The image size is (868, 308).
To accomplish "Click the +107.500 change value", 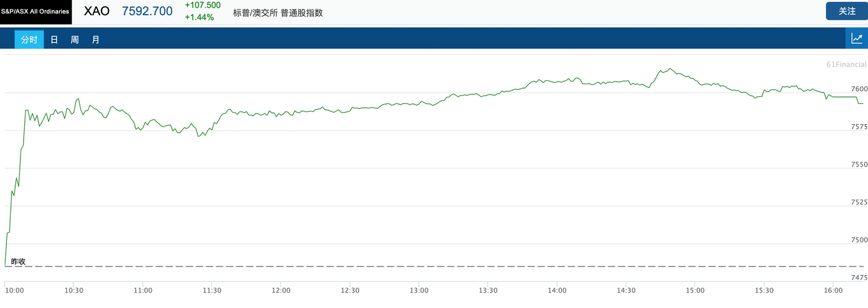I will click(202, 5).
